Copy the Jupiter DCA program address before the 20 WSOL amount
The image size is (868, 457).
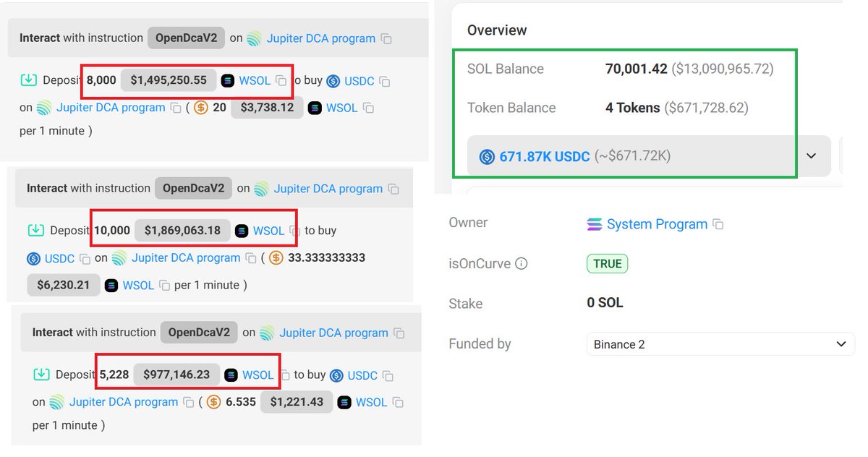pos(176,108)
